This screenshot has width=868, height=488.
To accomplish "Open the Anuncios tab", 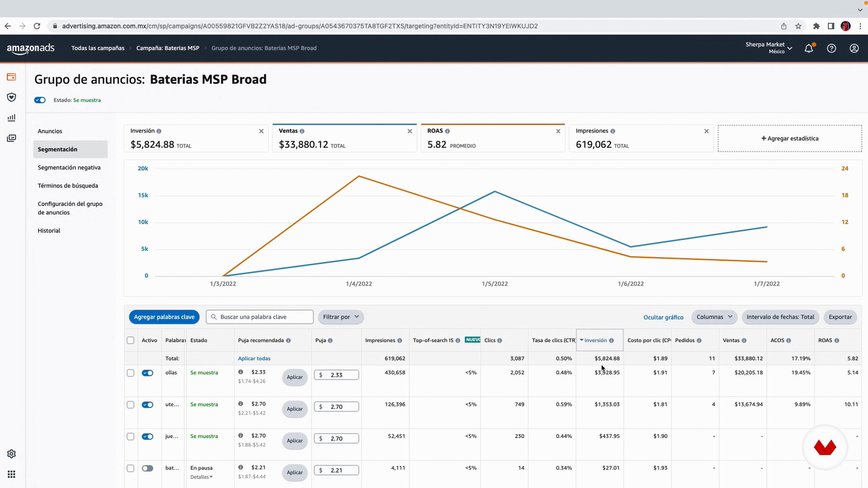I will pyautogui.click(x=50, y=131).
